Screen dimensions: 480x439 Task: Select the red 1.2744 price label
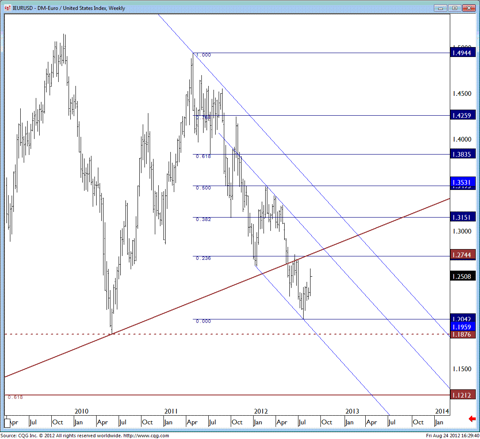(463, 255)
